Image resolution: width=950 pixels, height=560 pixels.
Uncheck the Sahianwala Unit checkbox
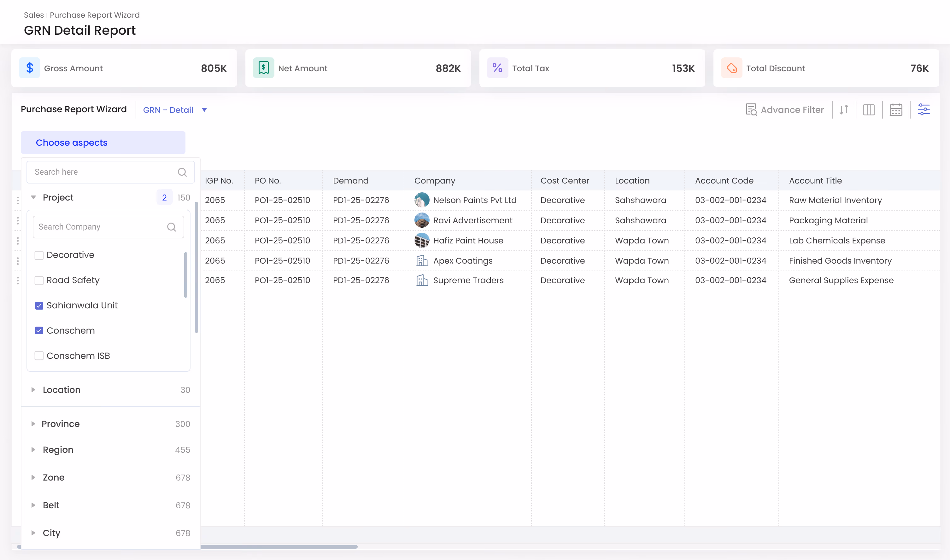(x=39, y=306)
